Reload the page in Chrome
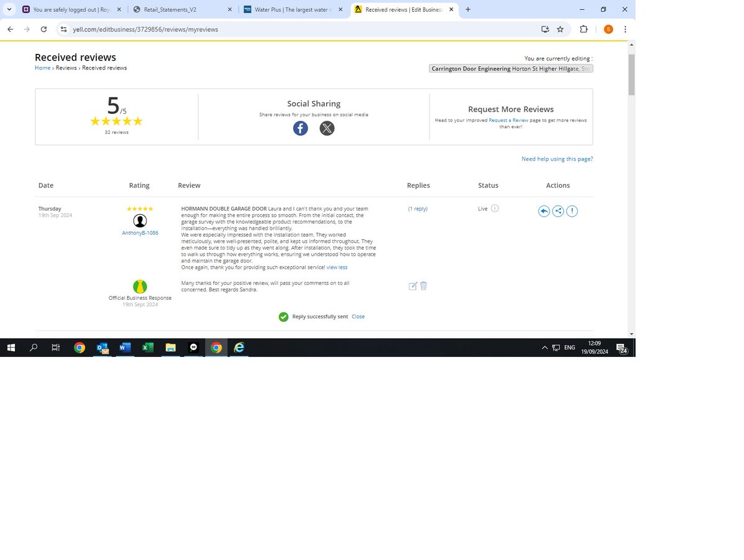Image resolution: width=744 pixels, height=560 pixels. coord(43,29)
